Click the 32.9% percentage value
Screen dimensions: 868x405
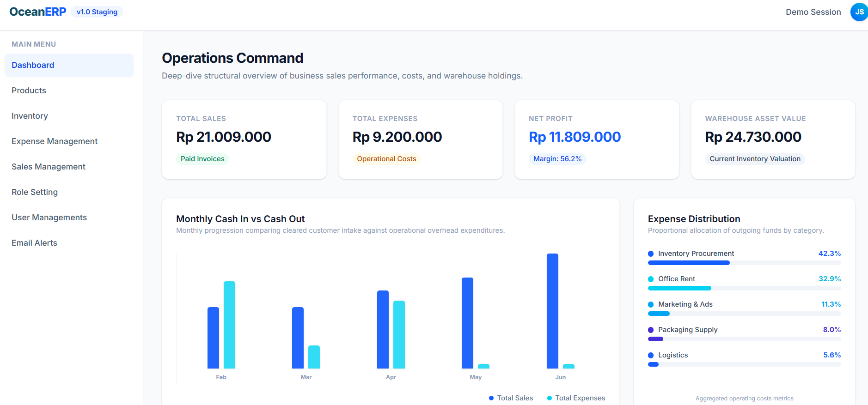pos(830,279)
